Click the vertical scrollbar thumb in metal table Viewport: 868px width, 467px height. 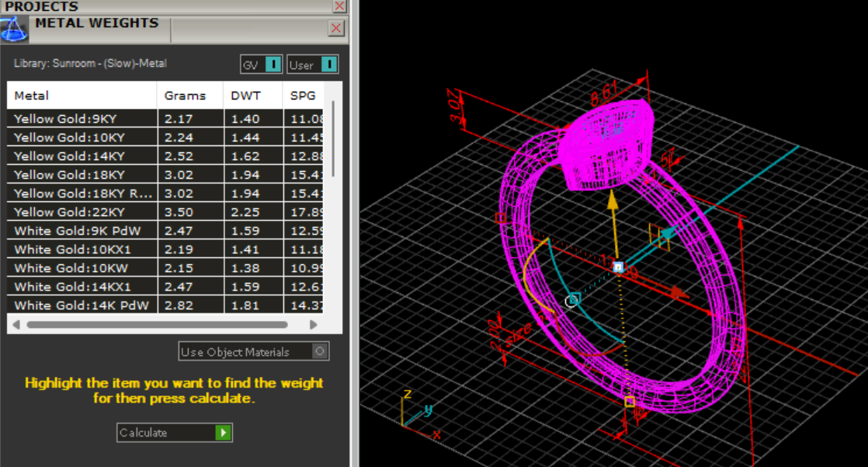(x=333, y=138)
